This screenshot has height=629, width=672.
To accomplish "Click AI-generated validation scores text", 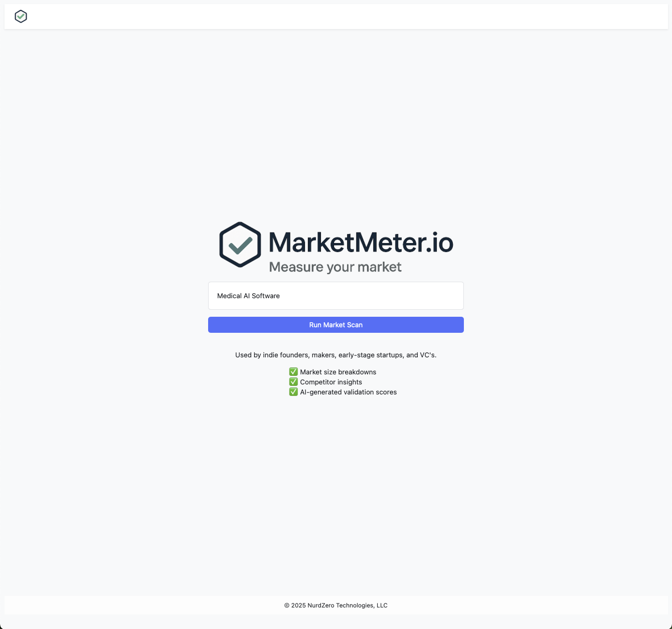I will [349, 392].
